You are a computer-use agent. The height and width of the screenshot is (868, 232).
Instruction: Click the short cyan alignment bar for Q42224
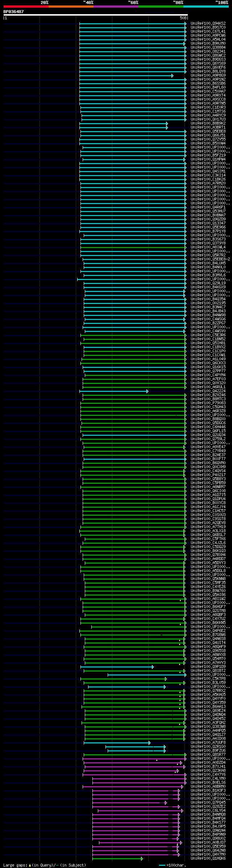[x=114, y=391]
